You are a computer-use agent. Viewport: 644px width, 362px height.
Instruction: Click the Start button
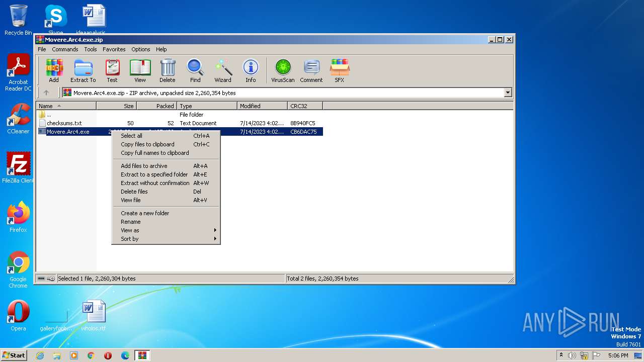(14, 355)
